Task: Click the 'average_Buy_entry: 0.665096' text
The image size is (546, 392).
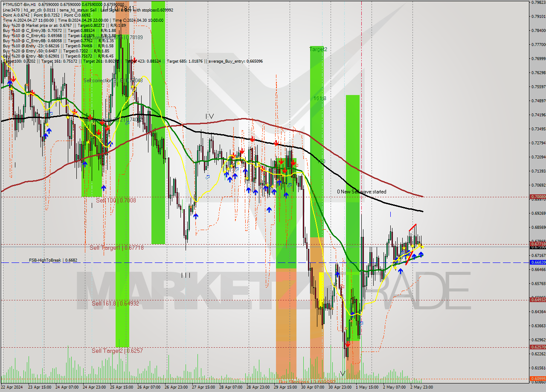Action: [235, 61]
